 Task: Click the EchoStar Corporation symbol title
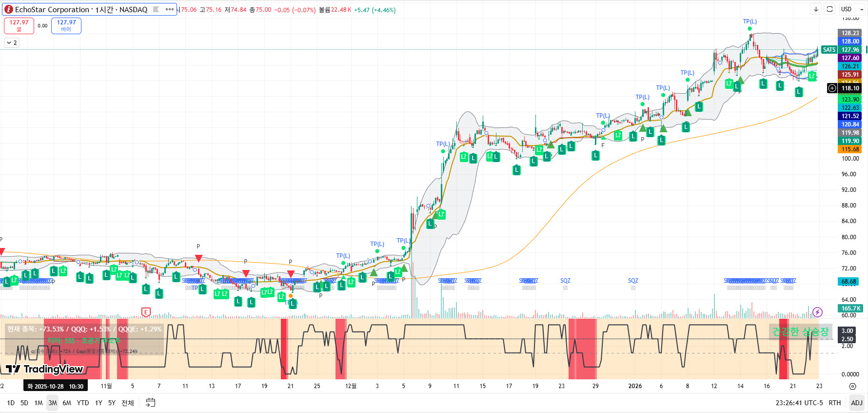point(52,9)
